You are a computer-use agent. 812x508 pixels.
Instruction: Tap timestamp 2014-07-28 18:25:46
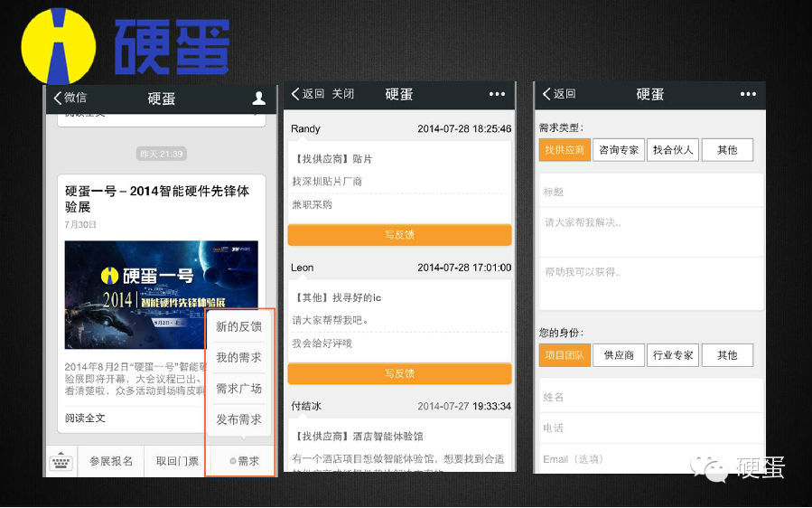[x=464, y=128]
